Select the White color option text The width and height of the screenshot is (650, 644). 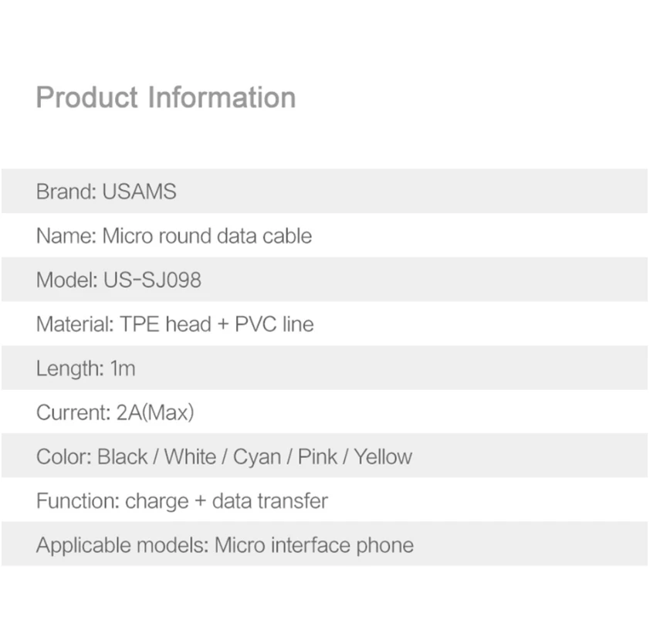pyautogui.click(x=190, y=456)
